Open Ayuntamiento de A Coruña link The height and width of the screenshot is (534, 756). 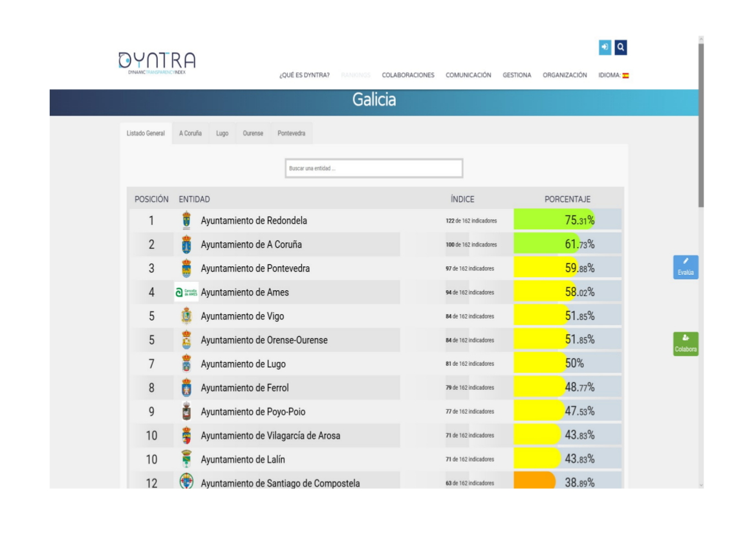(x=251, y=245)
